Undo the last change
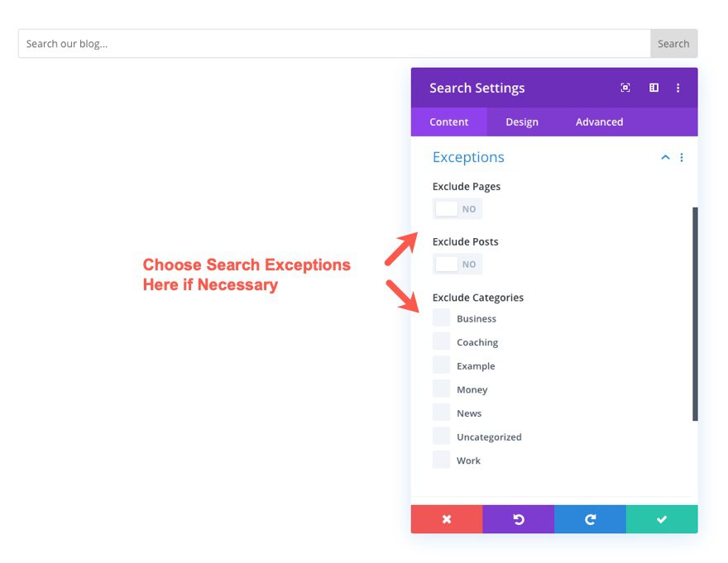Viewport: 728px width, 563px height. click(518, 519)
